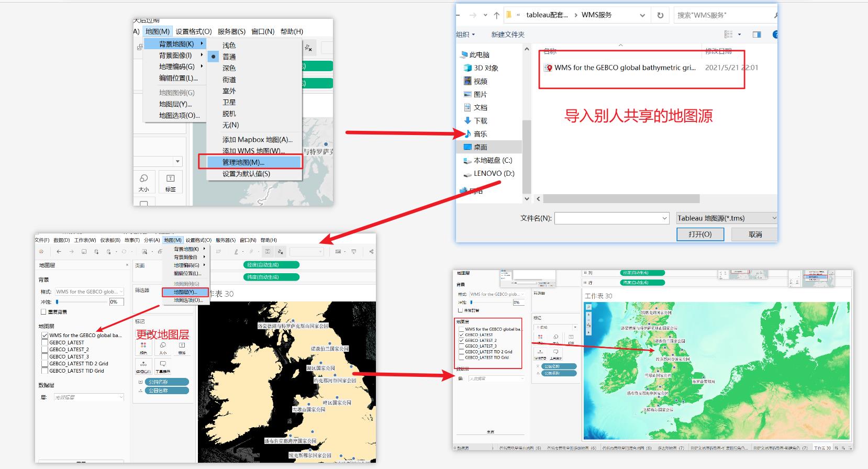Click the Color (颜色) mark card in bottom-left window
868x469 pixels.
click(143, 348)
